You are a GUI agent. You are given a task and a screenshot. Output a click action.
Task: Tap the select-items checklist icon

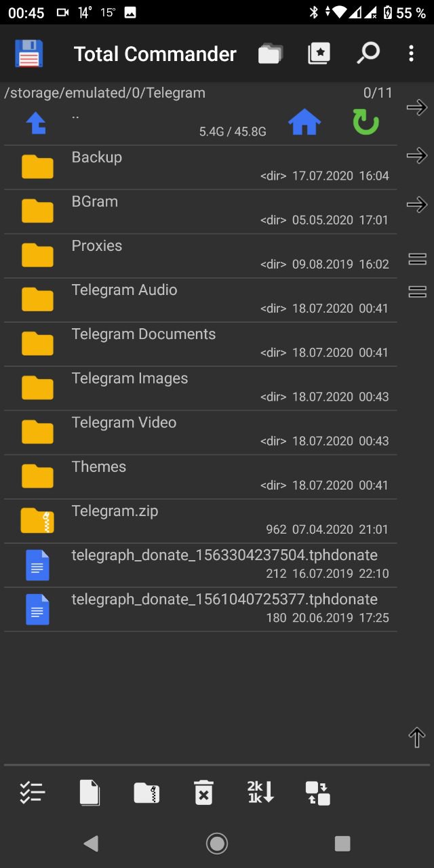[x=32, y=792]
